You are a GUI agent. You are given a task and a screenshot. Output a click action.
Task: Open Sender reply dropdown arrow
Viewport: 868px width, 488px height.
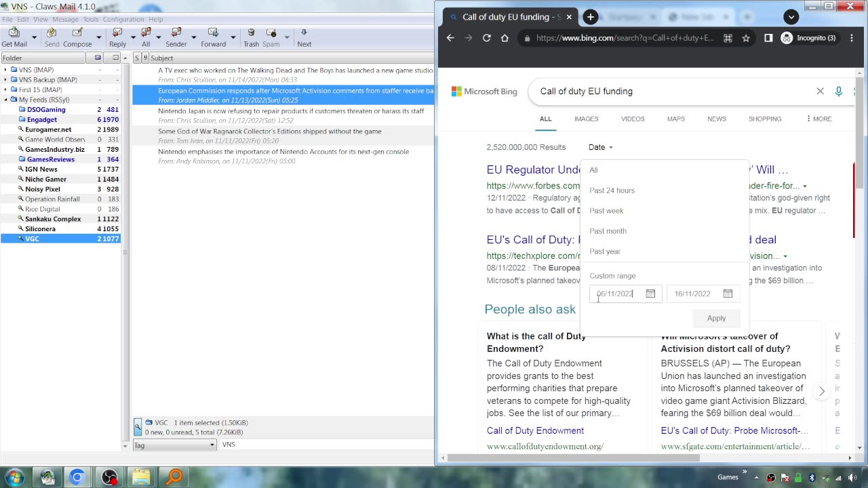tap(193, 37)
